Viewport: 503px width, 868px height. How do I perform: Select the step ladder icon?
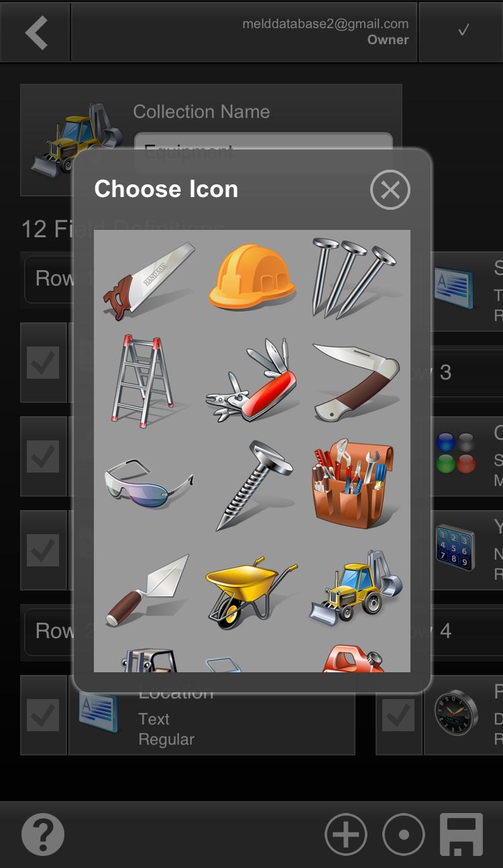coord(142,381)
